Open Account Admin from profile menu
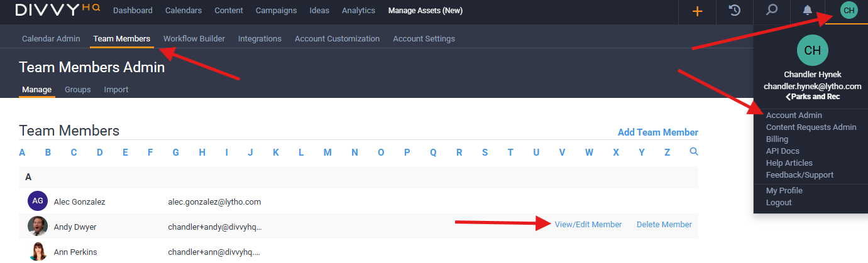The height and width of the screenshot is (263, 868). (794, 115)
